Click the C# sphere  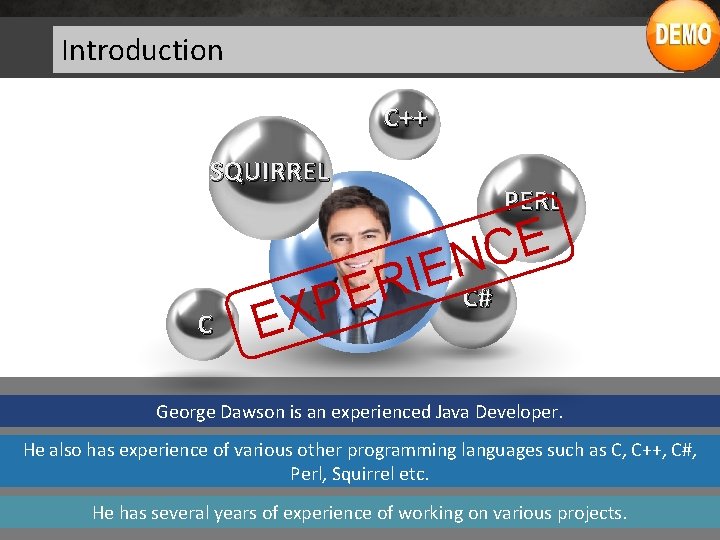coord(475,304)
